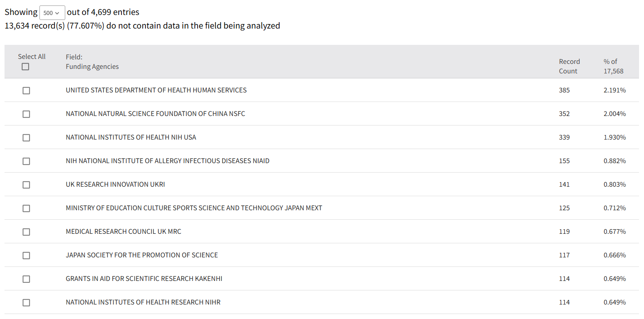This screenshot has height=319, width=644.
Task: Check the NIH USA row checkbox
Action: [26, 138]
